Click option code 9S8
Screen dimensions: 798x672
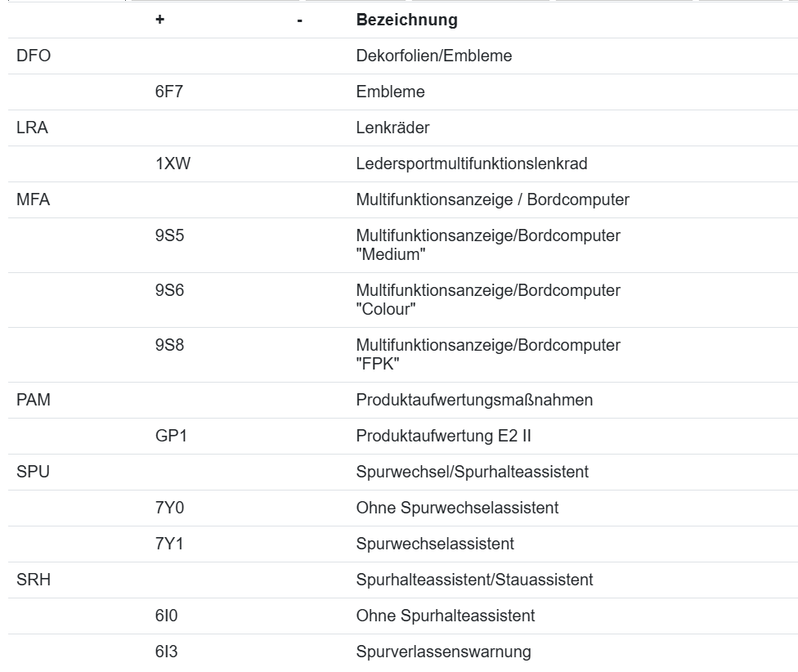point(169,345)
